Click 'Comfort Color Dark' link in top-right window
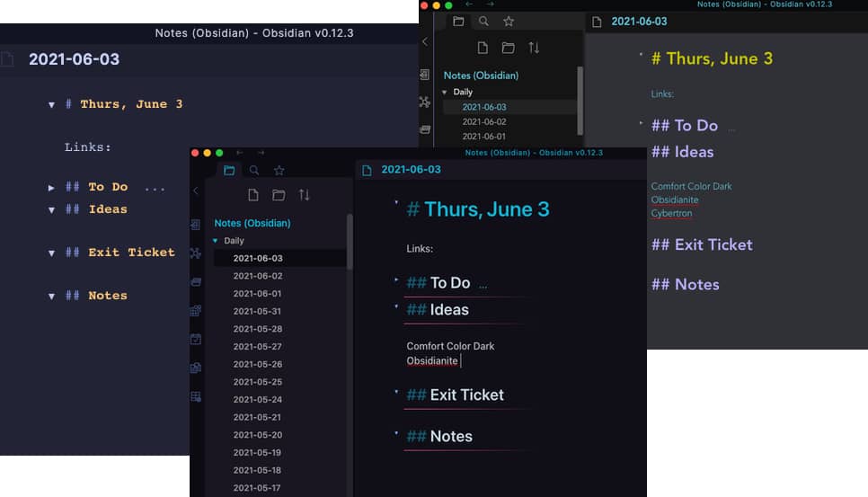The height and width of the screenshot is (497, 868). tap(691, 187)
